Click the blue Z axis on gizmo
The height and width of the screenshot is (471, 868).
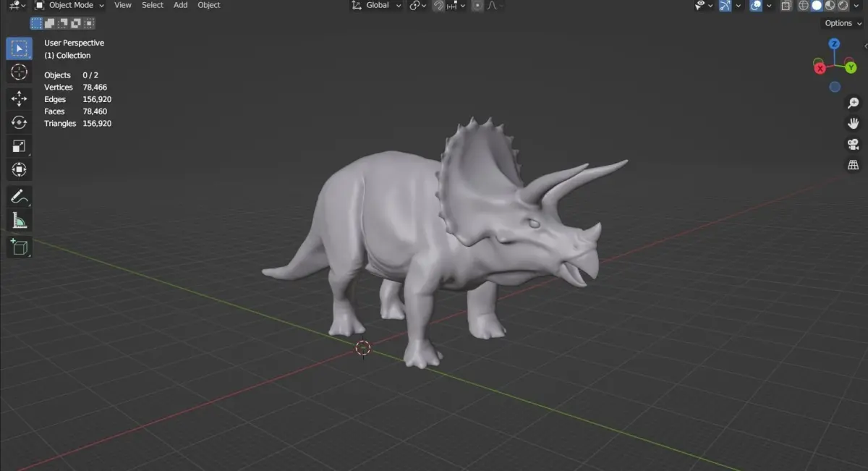pos(834,44)
